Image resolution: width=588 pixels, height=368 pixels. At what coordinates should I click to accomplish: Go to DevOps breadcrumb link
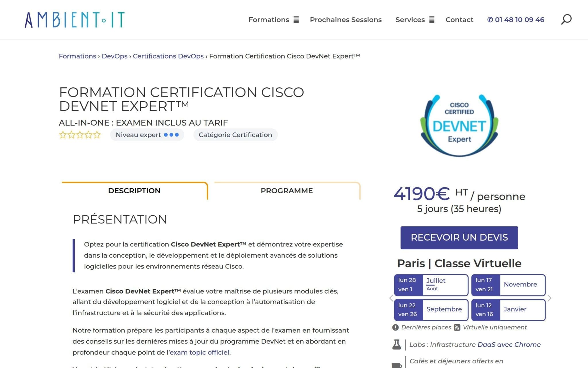point(115,56)
